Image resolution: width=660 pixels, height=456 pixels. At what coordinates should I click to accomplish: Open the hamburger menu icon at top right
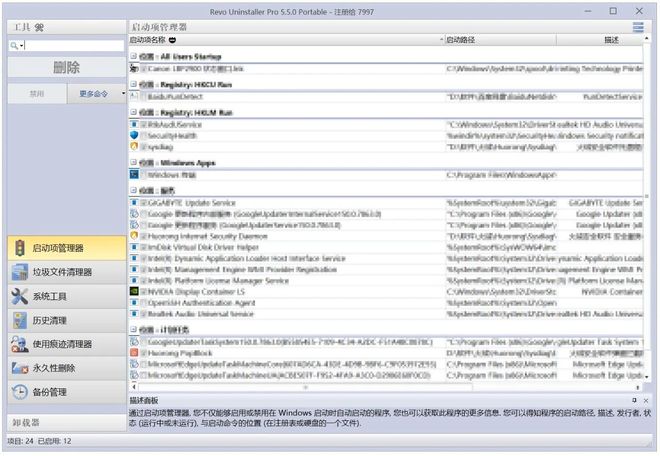638,27
